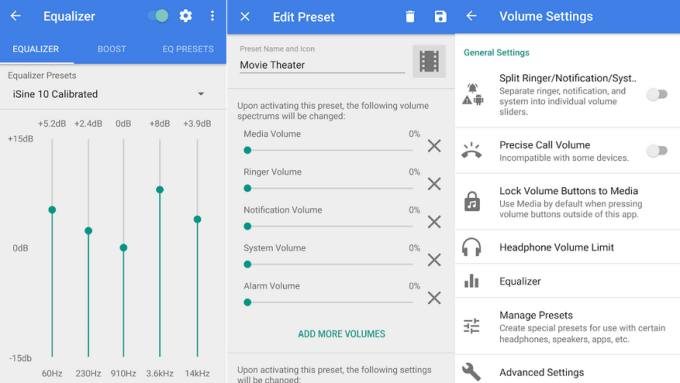680x383 pixels.
Task: Open Advanced Settings entry
Action: pos(568,372)
